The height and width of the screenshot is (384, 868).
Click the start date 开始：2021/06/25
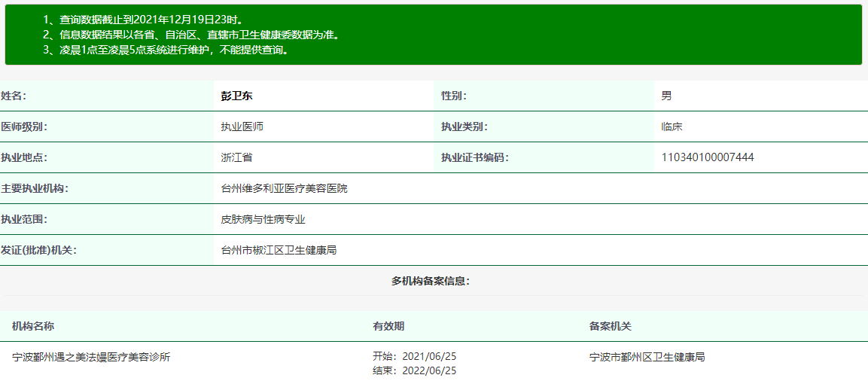tap(415, 356)
